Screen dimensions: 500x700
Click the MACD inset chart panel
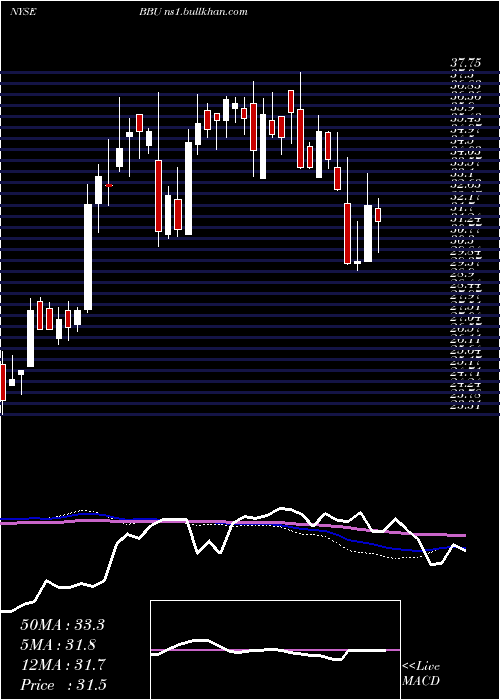click(275, 650)
